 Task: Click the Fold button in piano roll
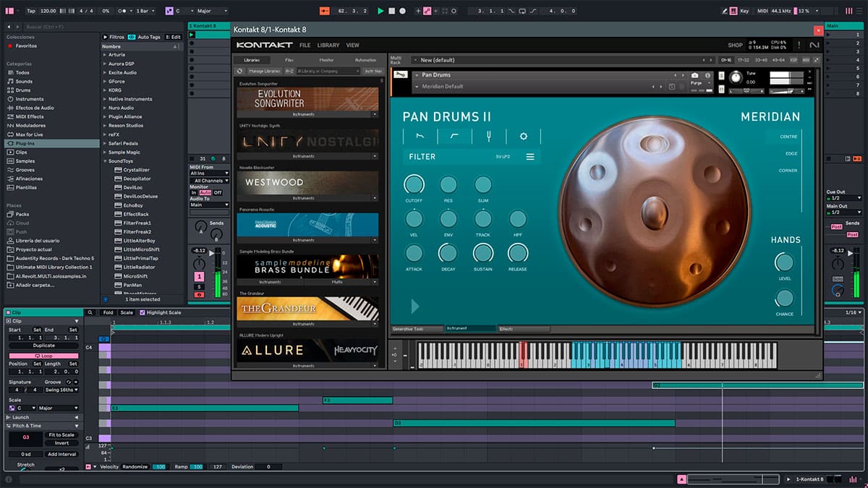point(109,312)
